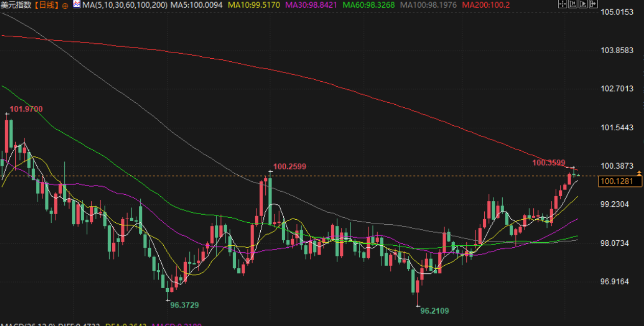Click the shrink-range icon with left-pointing arrow
This screenshot has width=644, height=326.
(573, 4)
